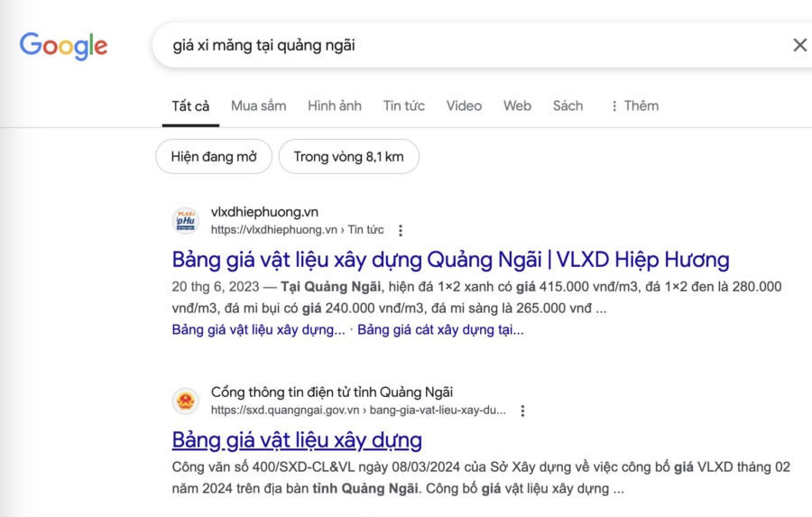Click the Google logo

click(63, 46)
